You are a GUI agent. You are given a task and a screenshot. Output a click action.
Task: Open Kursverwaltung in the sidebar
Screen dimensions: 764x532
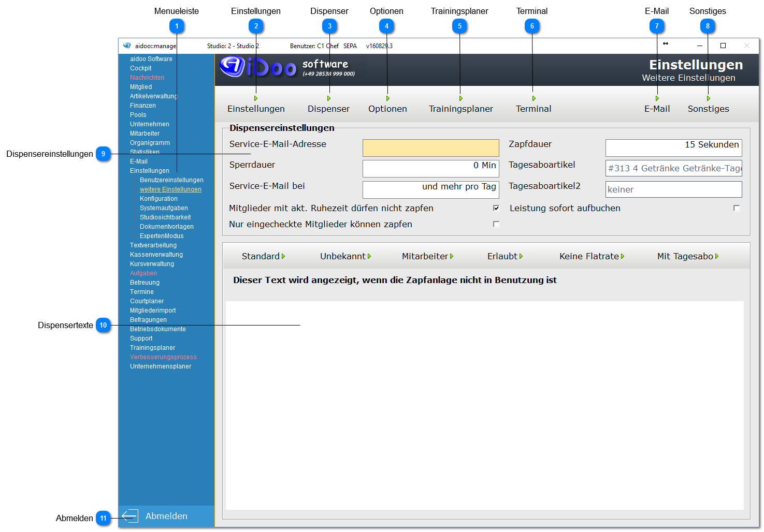click(x=152, y=264)
